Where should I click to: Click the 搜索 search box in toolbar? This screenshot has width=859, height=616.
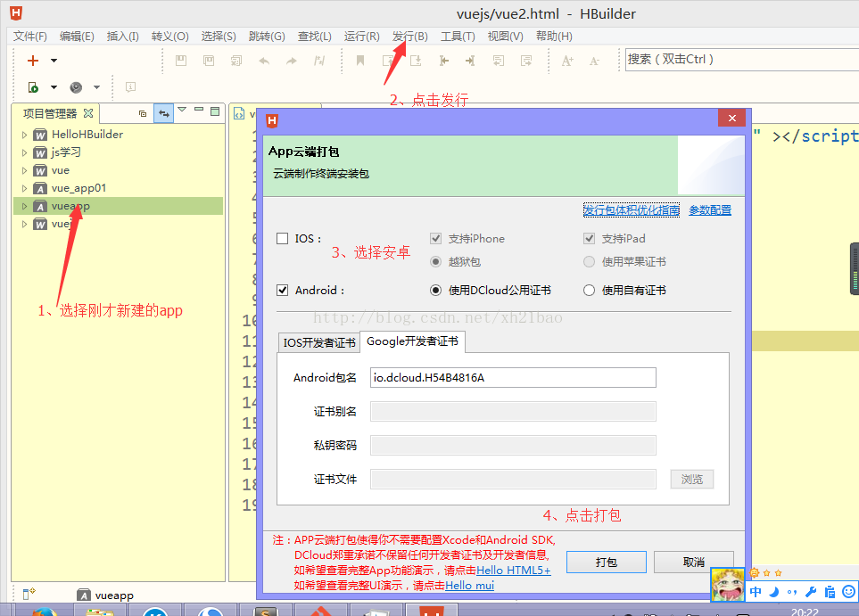tap(742, 60)
